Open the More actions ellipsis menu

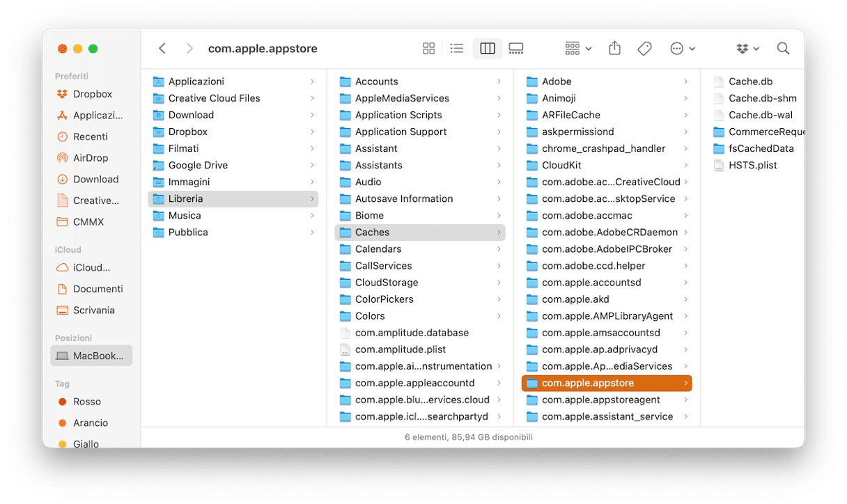683,49
